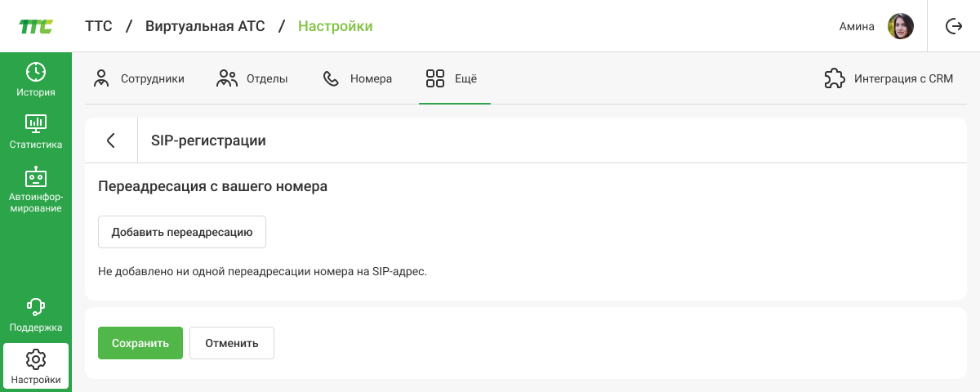Select the Ещё tab
Image resolution: width=980 pixels, height=392 pixels.
(x=452, y=78)
